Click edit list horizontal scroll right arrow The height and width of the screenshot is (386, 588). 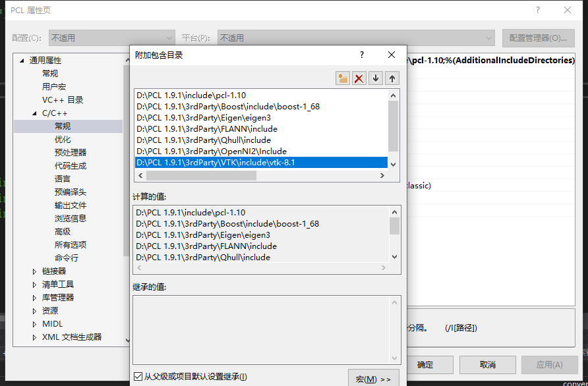[382, 175]
